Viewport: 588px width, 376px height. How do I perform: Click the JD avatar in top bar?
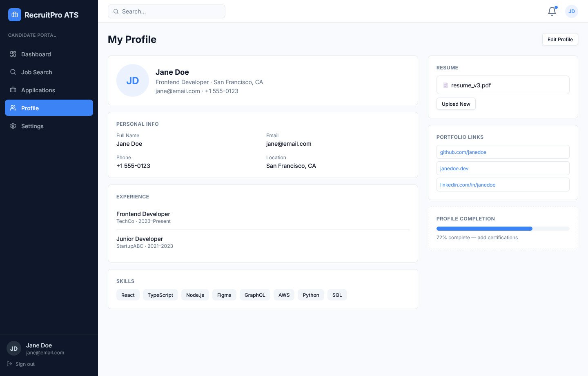coord(571,11)
